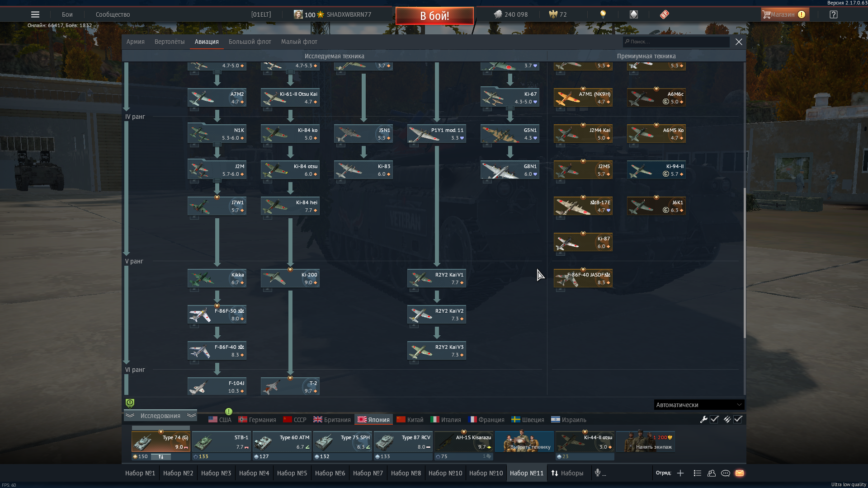This screenshot has width=868, height=488.
Task: Select the premium Ki-87 aircraft
Action: click(x=583, y=242)
